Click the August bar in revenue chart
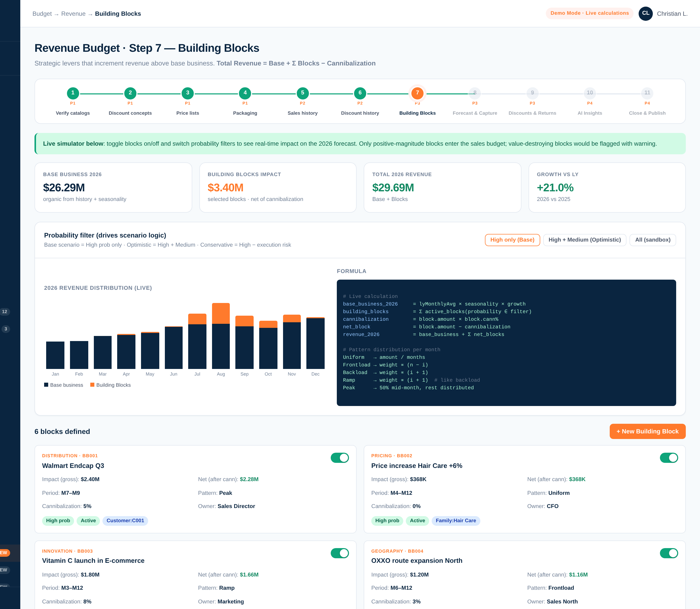This screenshot has height=609, width=700. coord(221,336)
